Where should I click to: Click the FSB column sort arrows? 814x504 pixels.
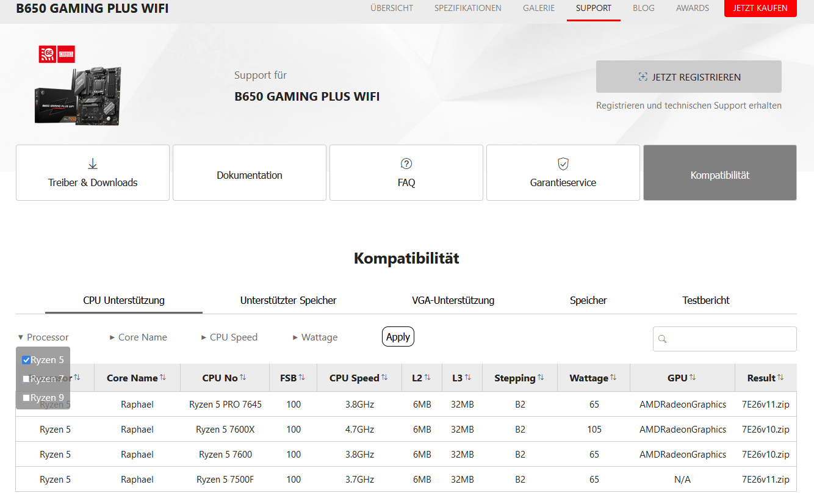click(301, 378)
